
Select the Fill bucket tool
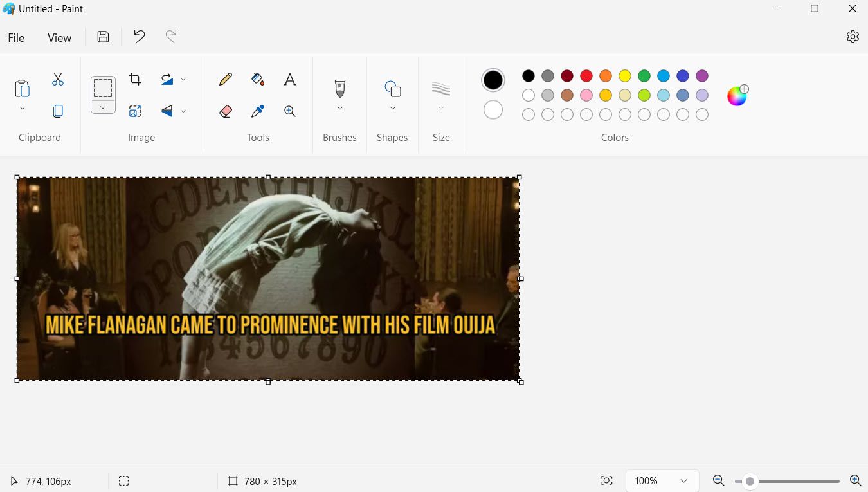coord(258,79)
